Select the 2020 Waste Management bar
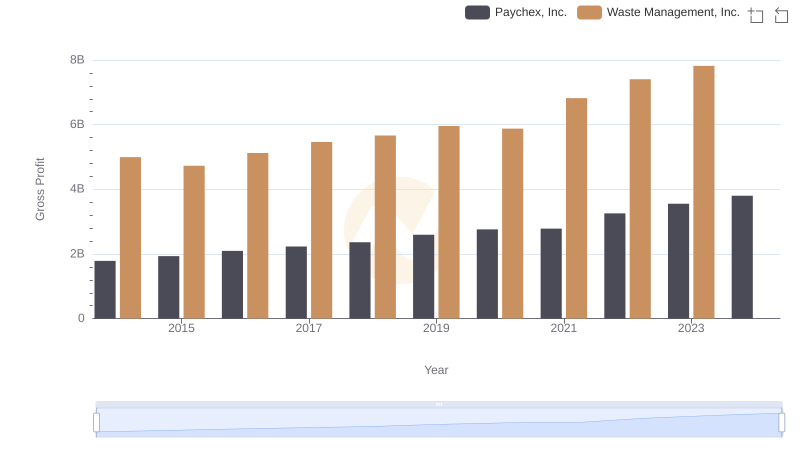 pyautogui.click(x=513, y=224)
